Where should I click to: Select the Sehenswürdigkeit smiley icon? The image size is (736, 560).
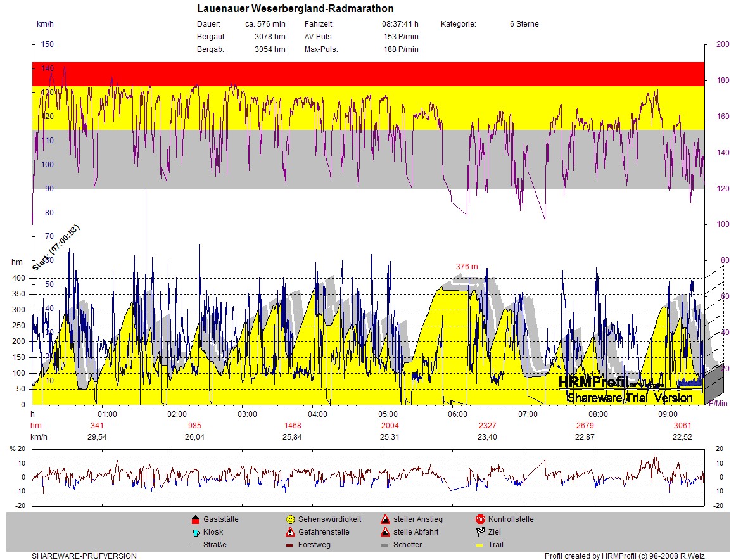coord(290,519)
